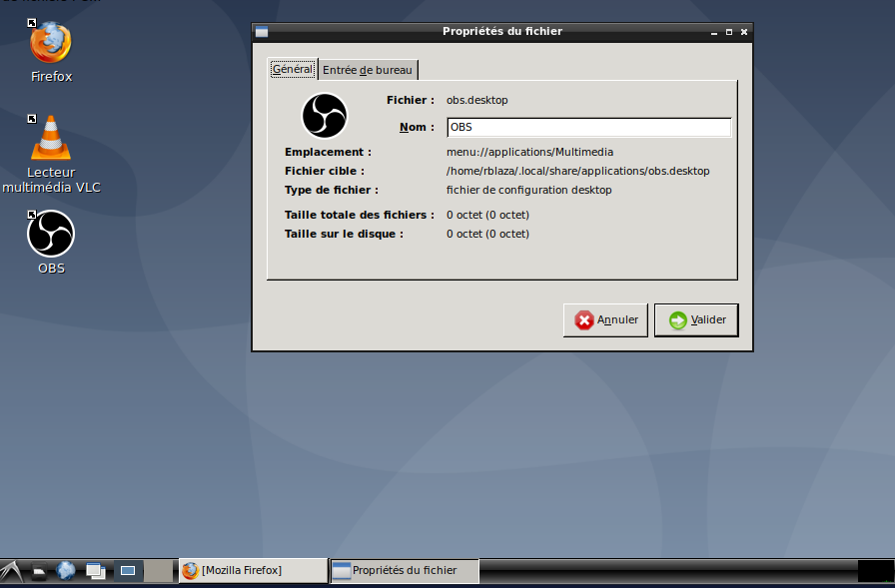Open the Firefox desktop shortcut
895x588 pixels.
50,43
